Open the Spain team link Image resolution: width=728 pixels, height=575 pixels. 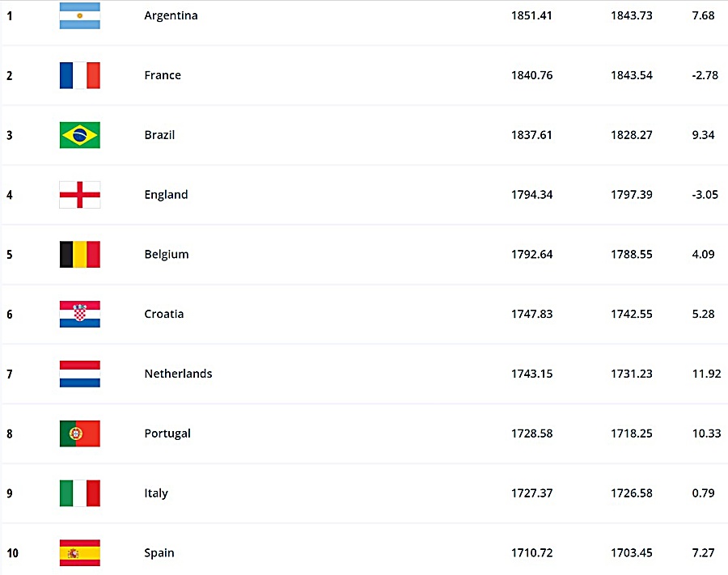coord(159,553)
